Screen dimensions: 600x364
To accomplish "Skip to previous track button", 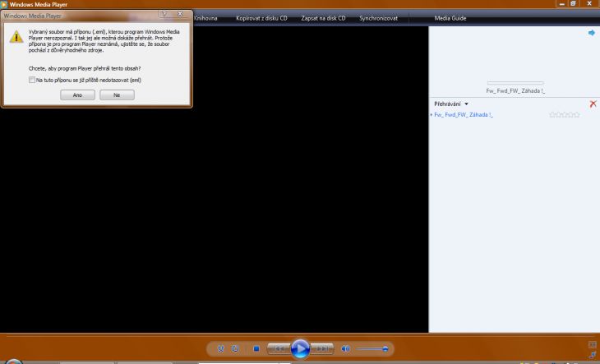I will click(279, 348).
